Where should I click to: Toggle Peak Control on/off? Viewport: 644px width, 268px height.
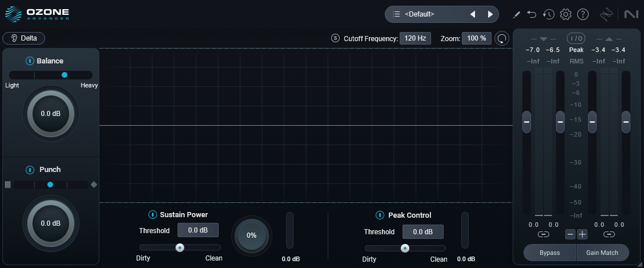click(x=380, y=215)
